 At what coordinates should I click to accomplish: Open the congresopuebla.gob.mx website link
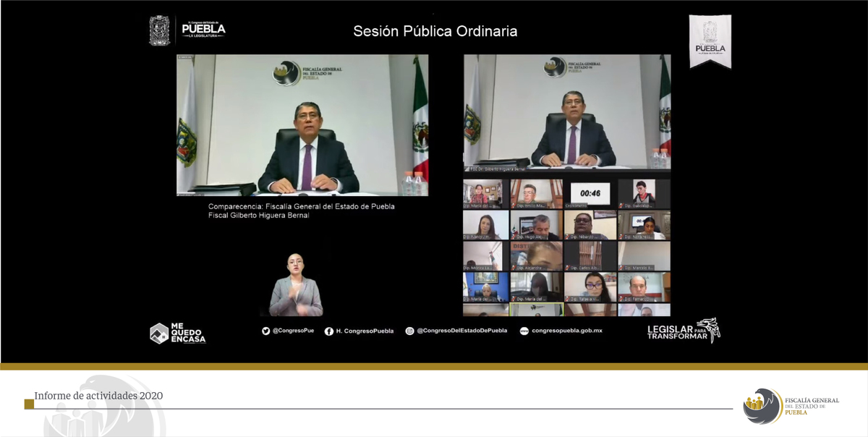click(567, 331)
